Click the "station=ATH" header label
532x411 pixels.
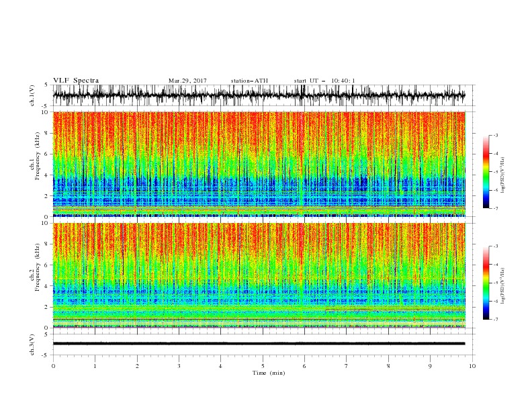249,81
